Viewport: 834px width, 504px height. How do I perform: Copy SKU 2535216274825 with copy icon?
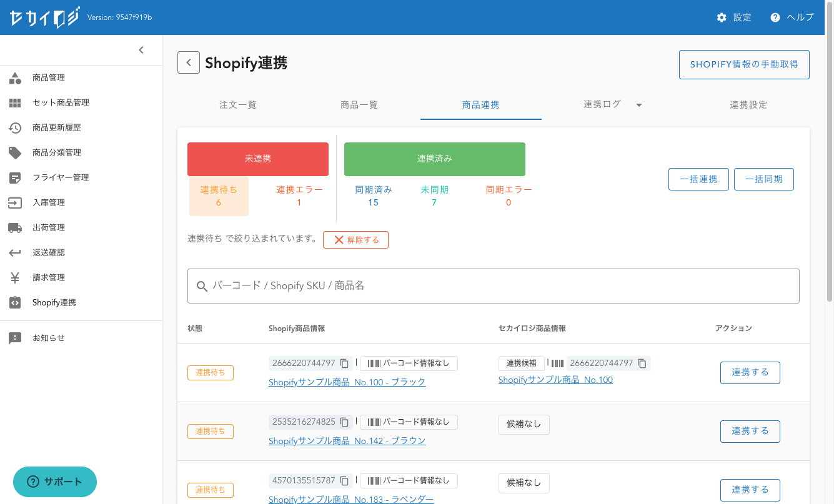point(344,422)
